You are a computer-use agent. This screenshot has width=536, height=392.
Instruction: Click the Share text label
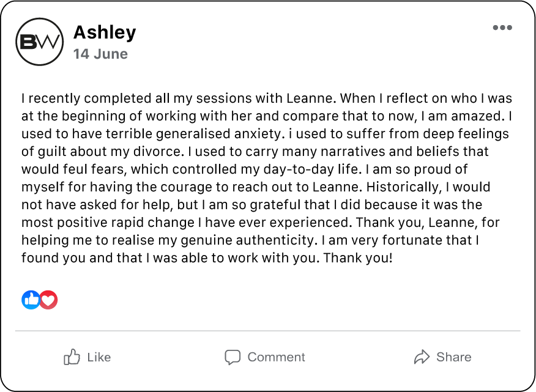pos(453,357)
